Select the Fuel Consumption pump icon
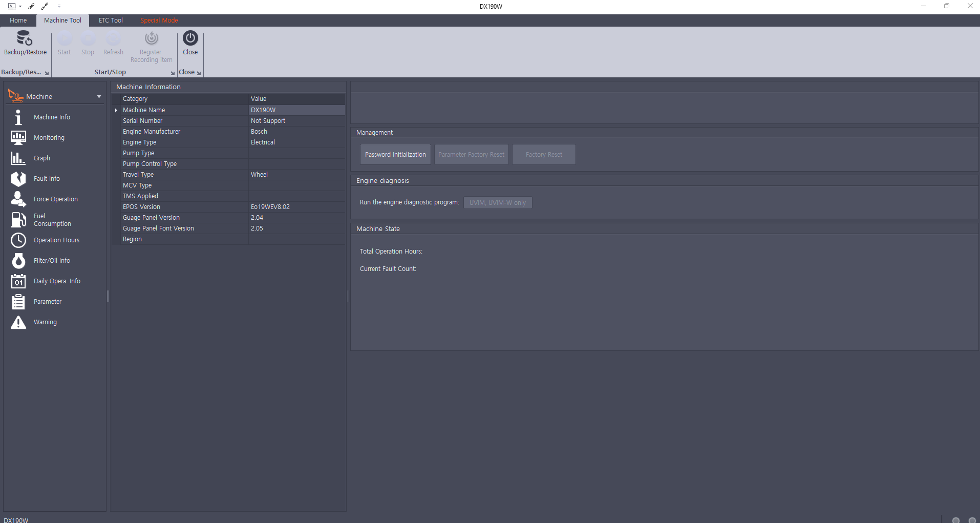The height and width of the screenshot is (523, 980). [18, 220]
